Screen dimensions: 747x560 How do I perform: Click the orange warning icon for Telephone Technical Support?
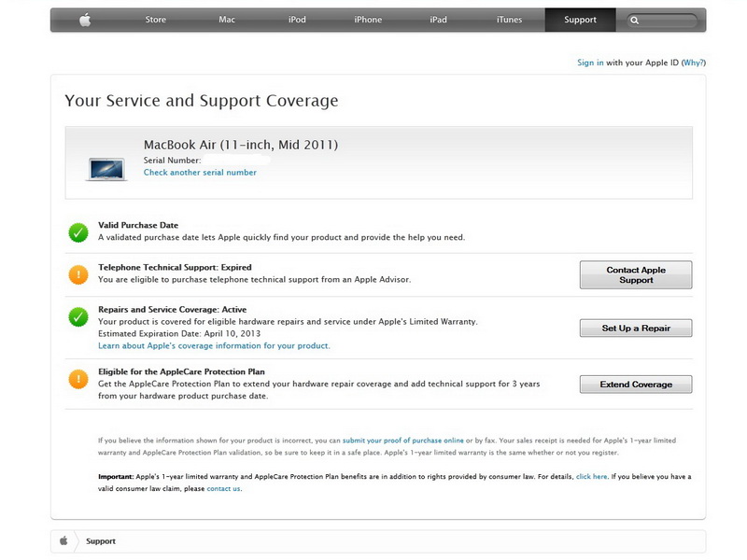coord(78,273)
